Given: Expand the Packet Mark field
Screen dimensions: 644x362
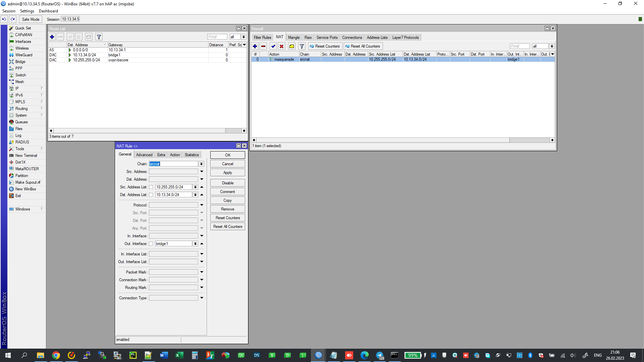Looking at the screenshot, I should (x=202, y=272).
